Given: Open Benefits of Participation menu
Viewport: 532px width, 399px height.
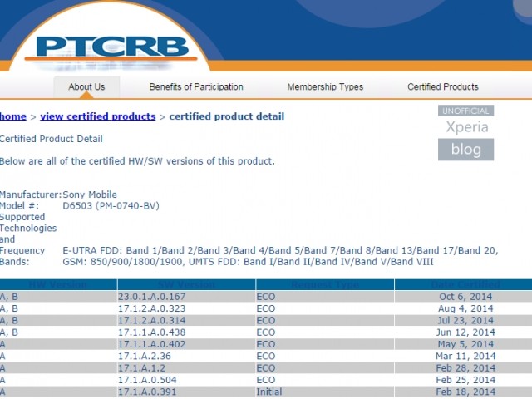Looking at the screenshot, I should point(196,86).
